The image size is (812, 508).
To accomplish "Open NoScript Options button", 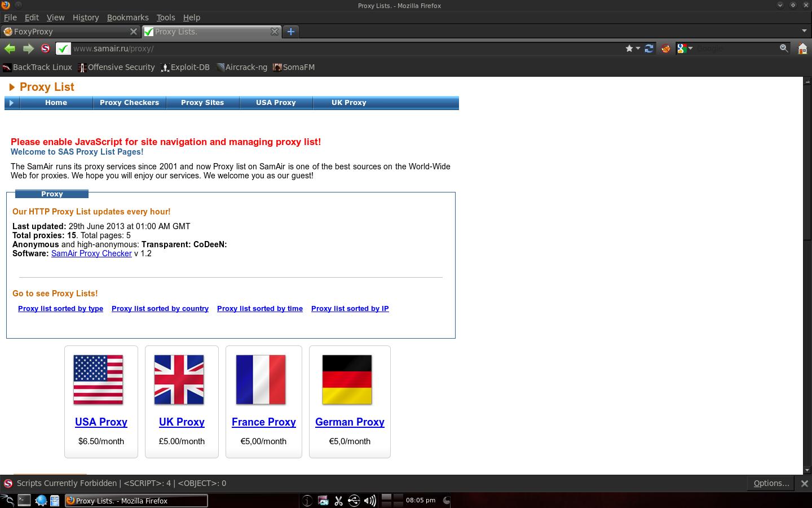I will (771, 483).
